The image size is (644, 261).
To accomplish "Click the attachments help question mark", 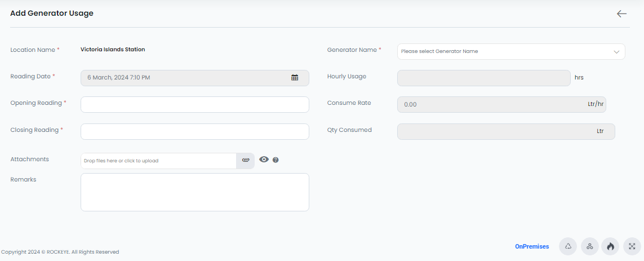I will tap(276, 160).
